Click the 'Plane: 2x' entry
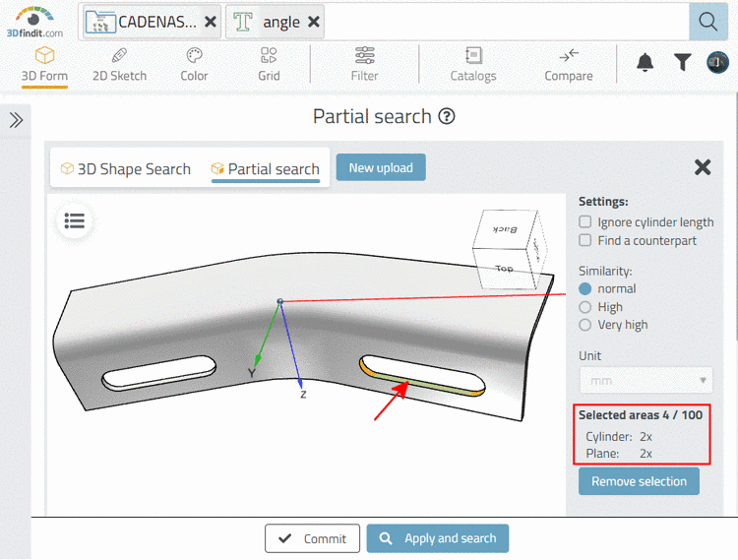The height and width of the screenshot is (560, 738). [x=619, y=454]
